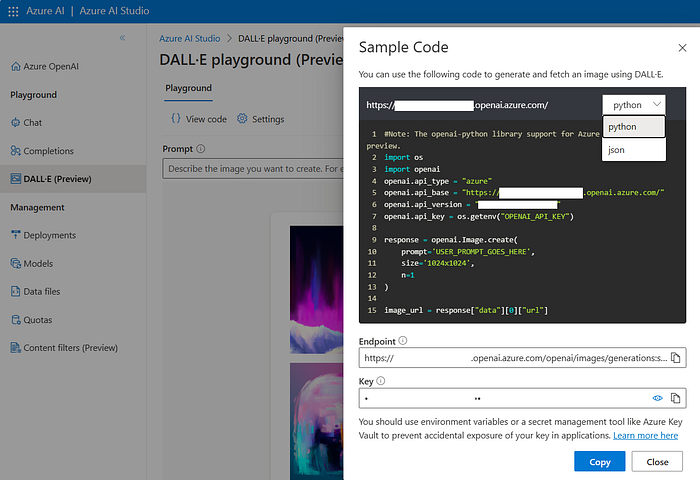Click the Endpoint info icon
The height and width of the screenshot is (480, 700).
403,341
